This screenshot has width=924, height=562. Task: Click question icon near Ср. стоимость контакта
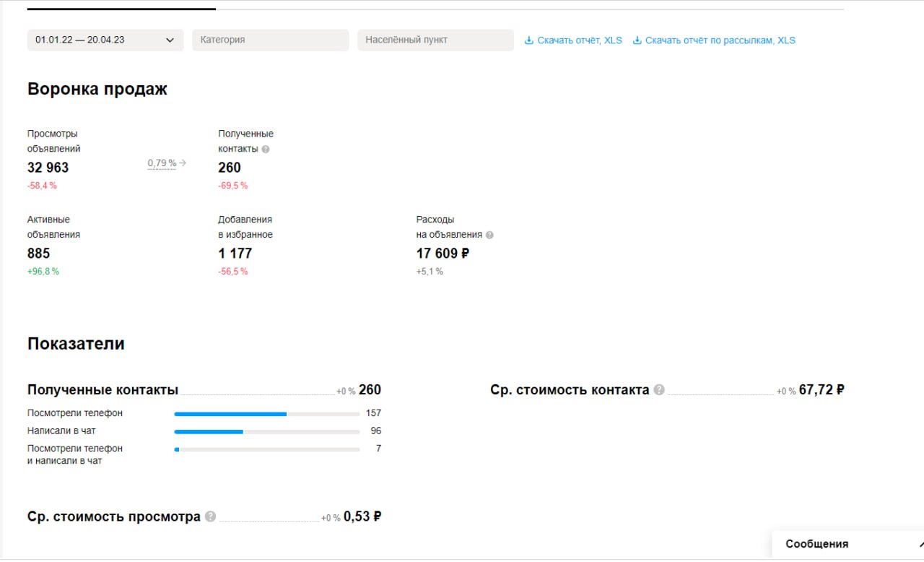[658, 390]
